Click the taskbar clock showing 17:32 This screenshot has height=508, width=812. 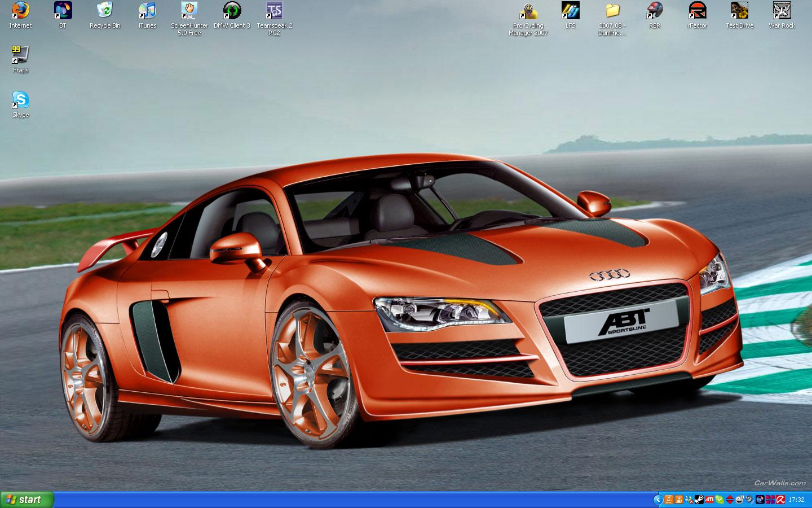[x=796, y=500]
